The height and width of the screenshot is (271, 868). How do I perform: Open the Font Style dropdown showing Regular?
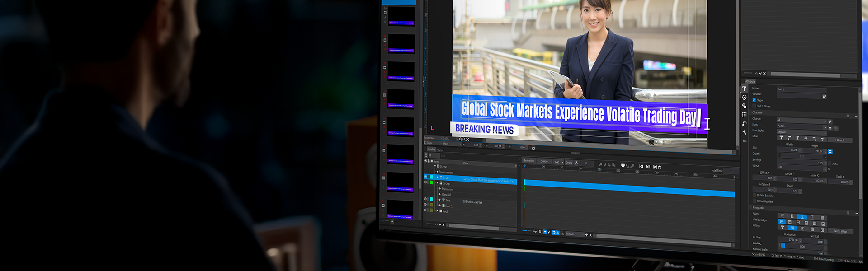tap(802, 132)
